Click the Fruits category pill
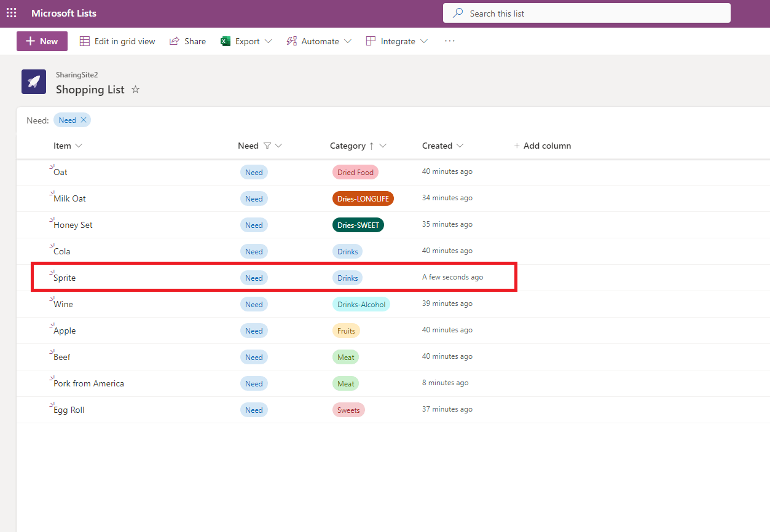The width and height of the screenshot is (770, 532). click(346, 331)
